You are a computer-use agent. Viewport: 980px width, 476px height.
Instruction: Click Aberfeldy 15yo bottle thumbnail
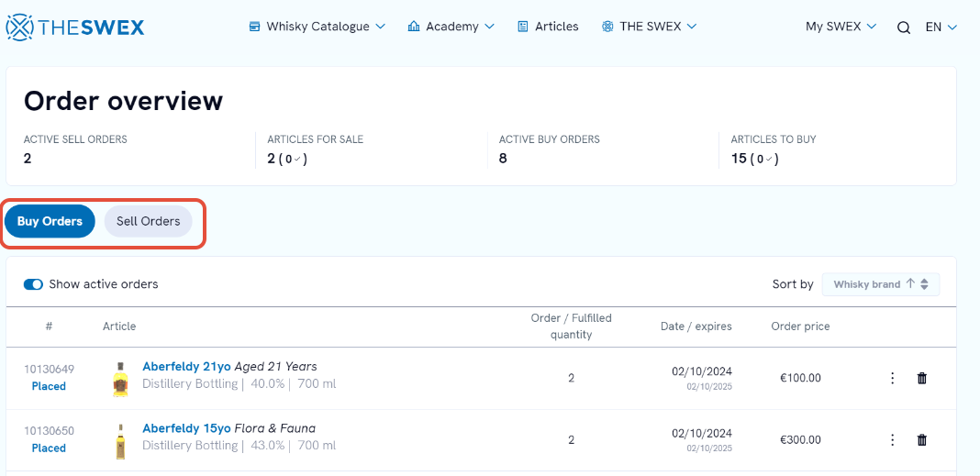120,441
